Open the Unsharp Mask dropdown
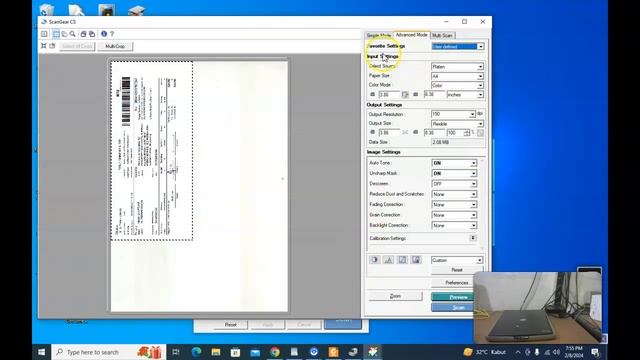 coord(454,173)
